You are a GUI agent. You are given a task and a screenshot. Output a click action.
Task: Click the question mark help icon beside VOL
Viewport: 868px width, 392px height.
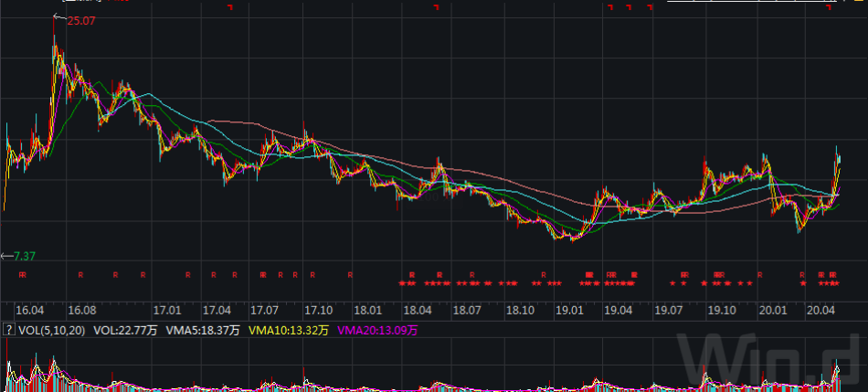(x=8, y=331)
